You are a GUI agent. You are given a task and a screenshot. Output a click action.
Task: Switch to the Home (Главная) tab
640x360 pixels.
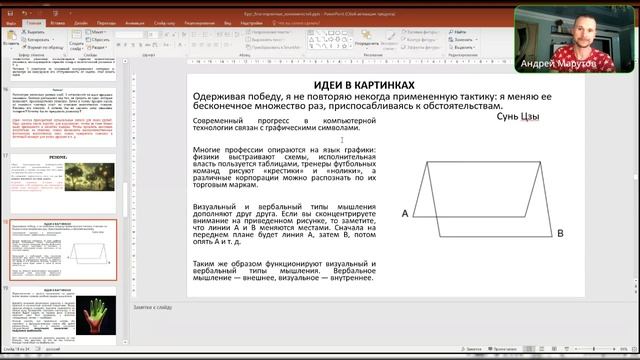pos(34,23)
